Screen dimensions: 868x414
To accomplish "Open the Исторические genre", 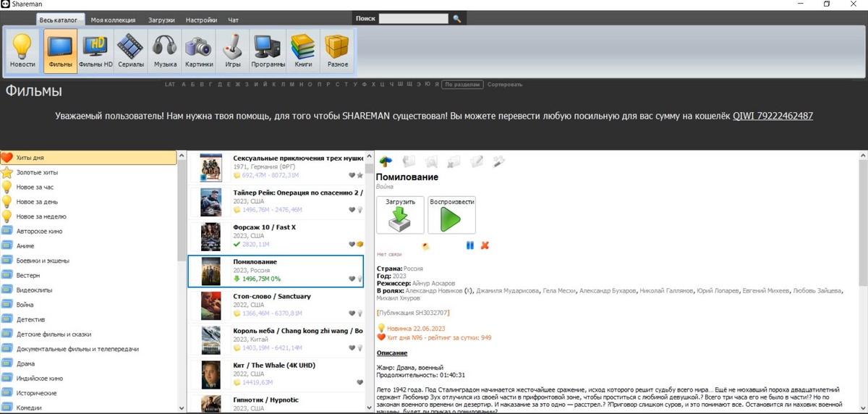I will click(88, 393).
